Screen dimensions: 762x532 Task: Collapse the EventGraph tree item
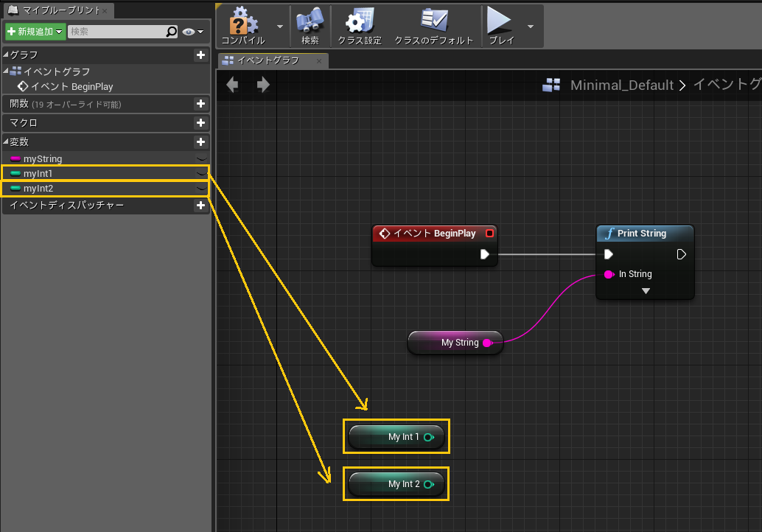(x=6, y=71)
